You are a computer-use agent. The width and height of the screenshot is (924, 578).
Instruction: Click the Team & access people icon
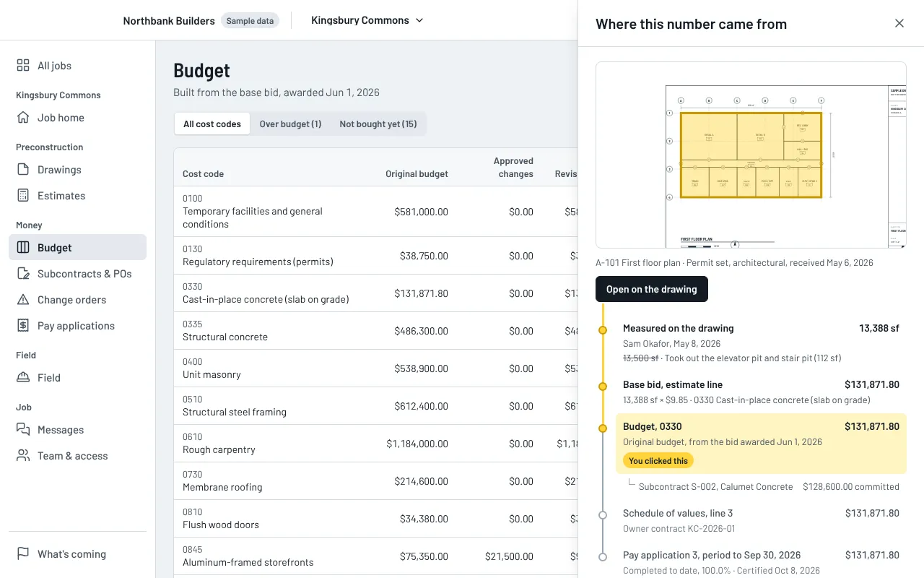(x=23, y=456)
